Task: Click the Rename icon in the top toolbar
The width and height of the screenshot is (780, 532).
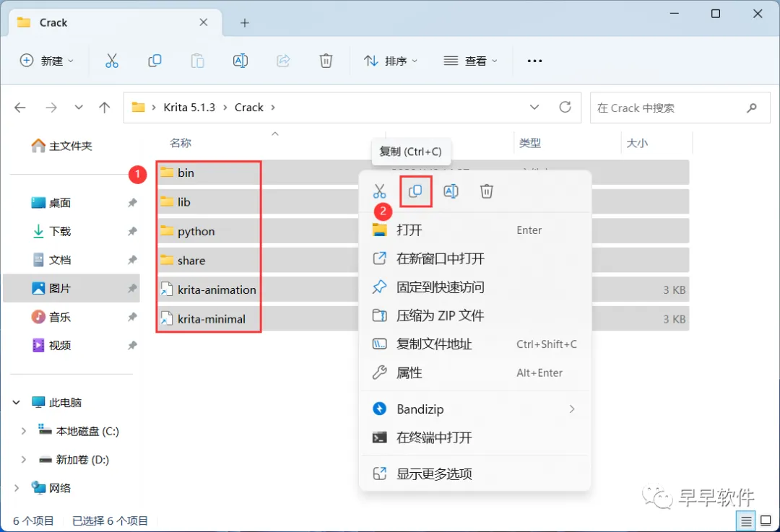Action: click(x=240, y=61)
